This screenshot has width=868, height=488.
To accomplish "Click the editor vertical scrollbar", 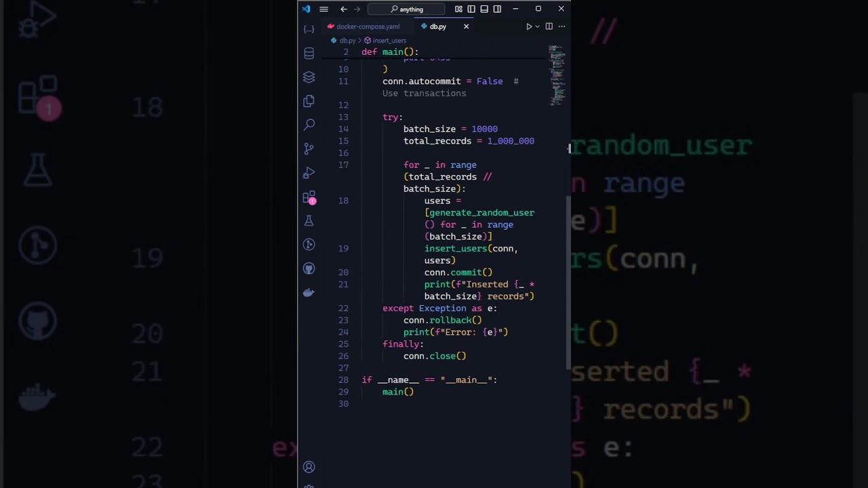I will [568, 283].
